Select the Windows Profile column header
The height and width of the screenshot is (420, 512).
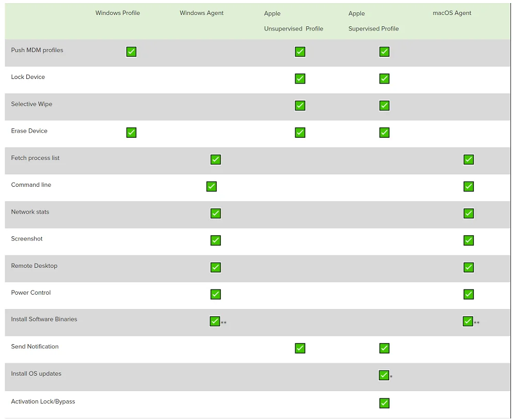click(x=118, y=13)
